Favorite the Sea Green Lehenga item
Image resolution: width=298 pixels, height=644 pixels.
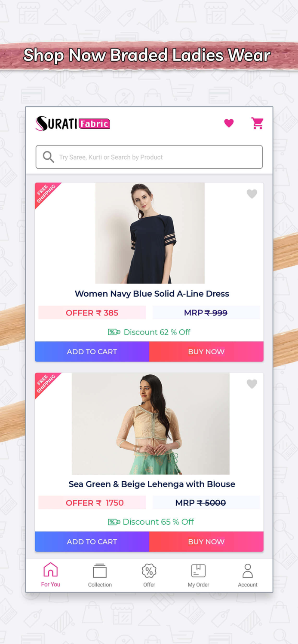(x=252, y=384)
